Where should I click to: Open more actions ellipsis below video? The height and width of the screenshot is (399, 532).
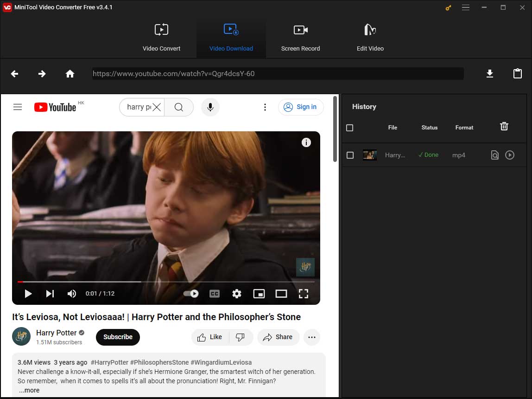(312, 337)
